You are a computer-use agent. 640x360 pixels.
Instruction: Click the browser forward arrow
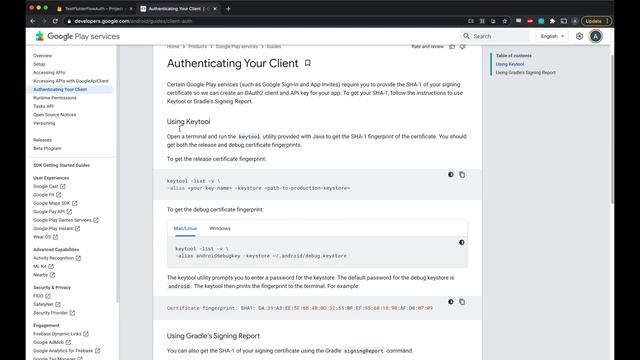coord(44,21)
